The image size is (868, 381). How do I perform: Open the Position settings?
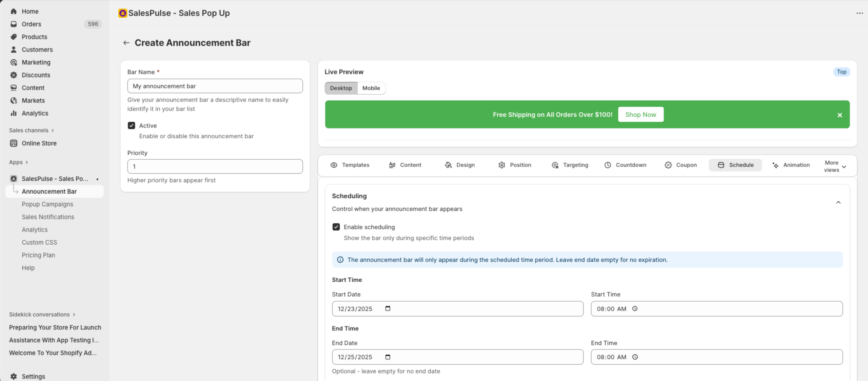click(515, 165)
